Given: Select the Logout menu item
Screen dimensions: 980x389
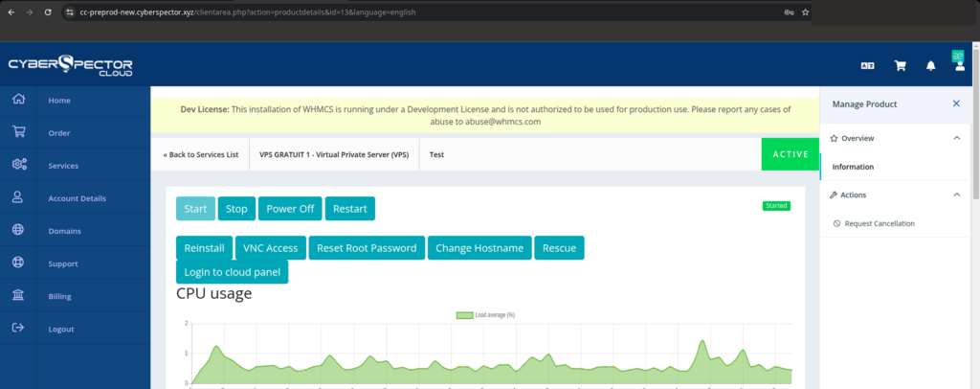Looking at the screenshot, I should [x=61, y=329].
